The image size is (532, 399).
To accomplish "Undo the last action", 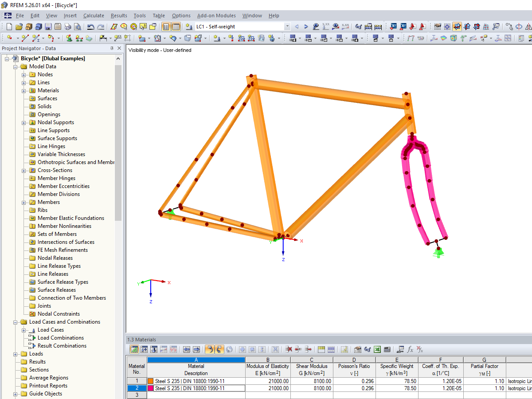I will (x=90, y=27).
